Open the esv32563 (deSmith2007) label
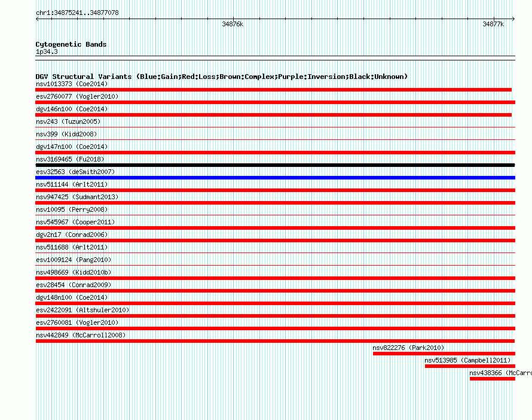This screenshot has width=532, height=420. click(75, 172)
